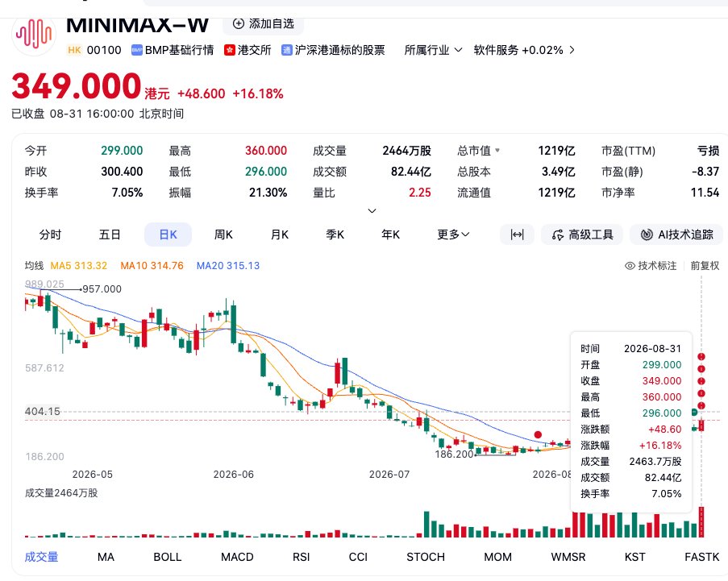Expand more quote details chevron
728x581 pixels.
coord(372,210)
